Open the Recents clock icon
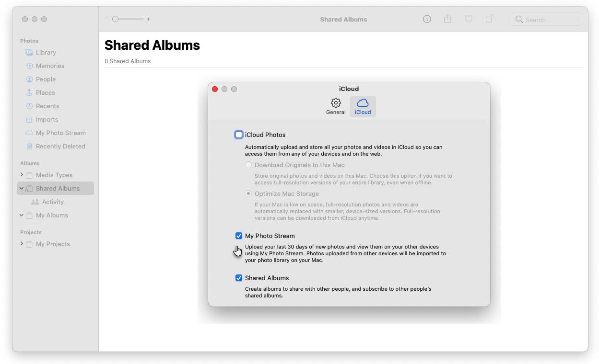 (x=29, y=106)
